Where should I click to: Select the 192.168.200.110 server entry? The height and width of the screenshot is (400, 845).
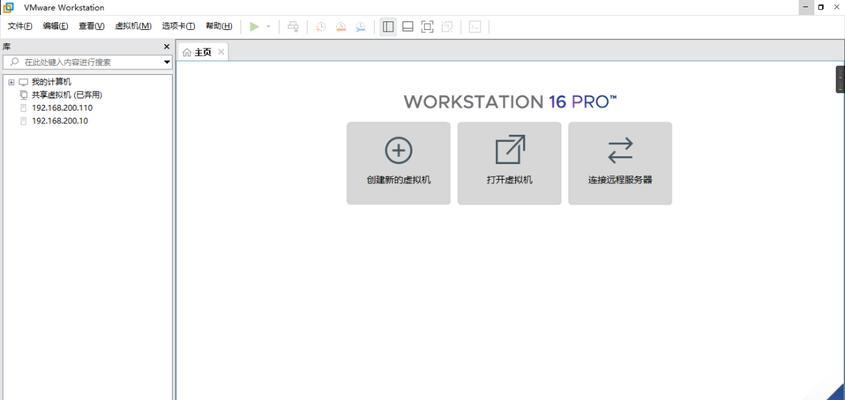coord(62,108)
